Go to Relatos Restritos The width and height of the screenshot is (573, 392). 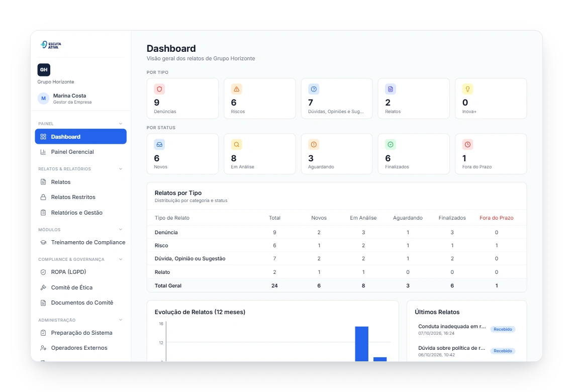click(81, 198)
